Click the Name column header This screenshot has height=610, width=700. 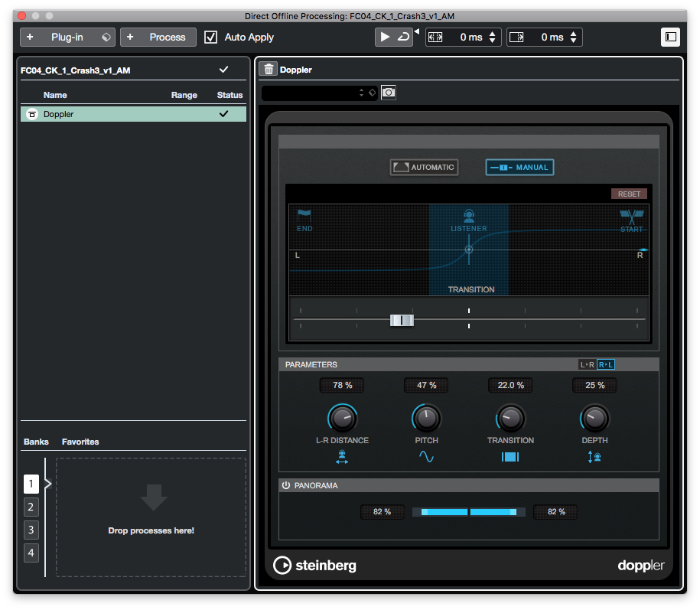tap(55, 95)
